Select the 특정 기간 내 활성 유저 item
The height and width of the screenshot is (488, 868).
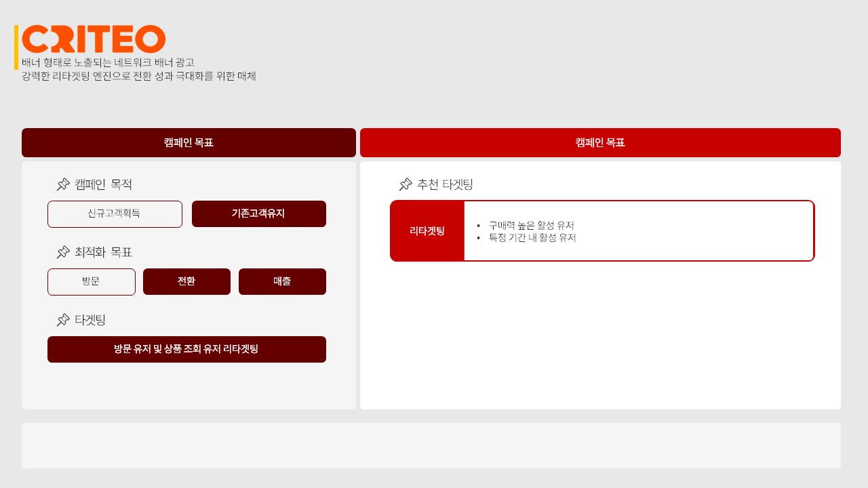[532, 238]
